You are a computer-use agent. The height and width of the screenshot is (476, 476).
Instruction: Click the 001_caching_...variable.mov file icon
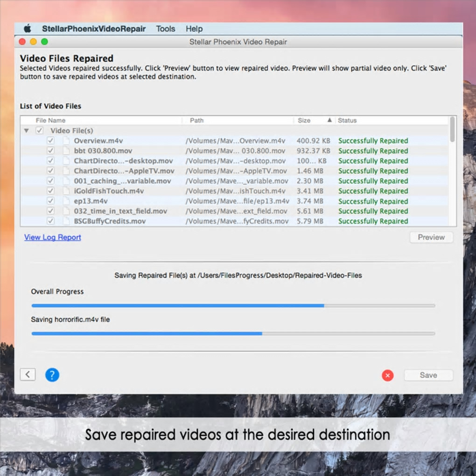point(66,181)
